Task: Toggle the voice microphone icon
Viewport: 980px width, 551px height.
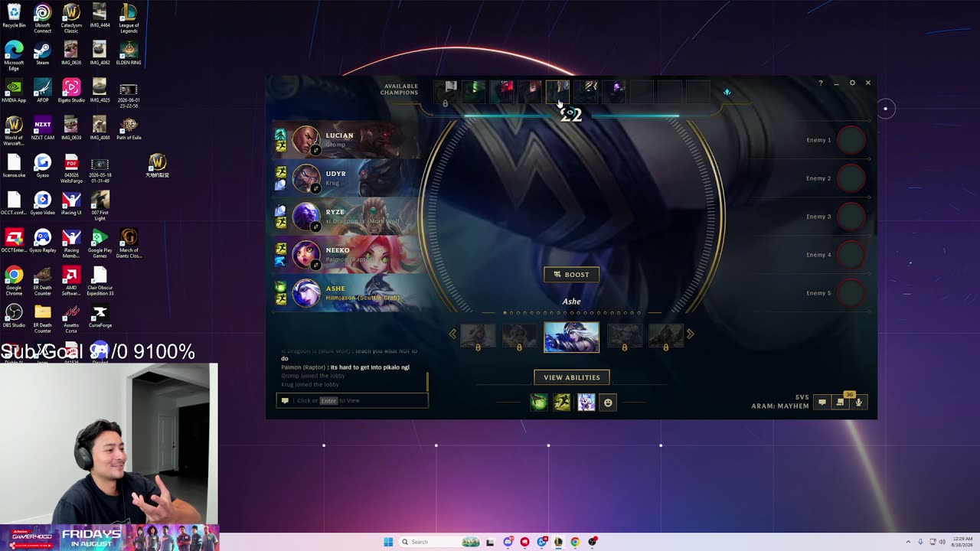Action: tap(858, 402)
